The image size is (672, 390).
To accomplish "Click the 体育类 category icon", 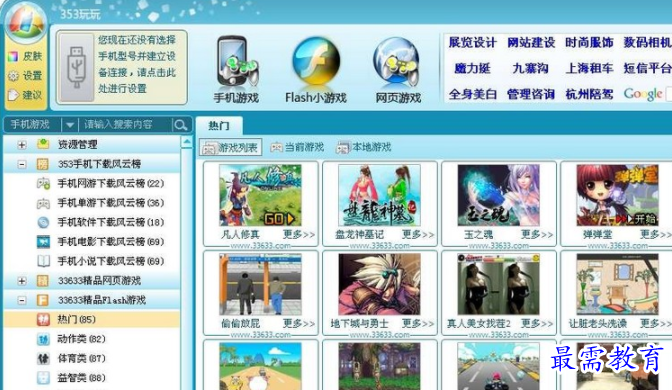I will pyautogui.click(x=43, y=359).
